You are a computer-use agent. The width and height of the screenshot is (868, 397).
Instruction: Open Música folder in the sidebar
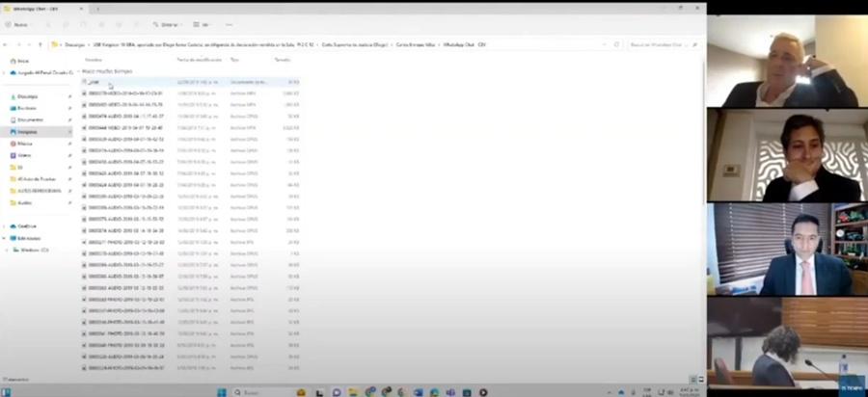click(x=26, y=143)
